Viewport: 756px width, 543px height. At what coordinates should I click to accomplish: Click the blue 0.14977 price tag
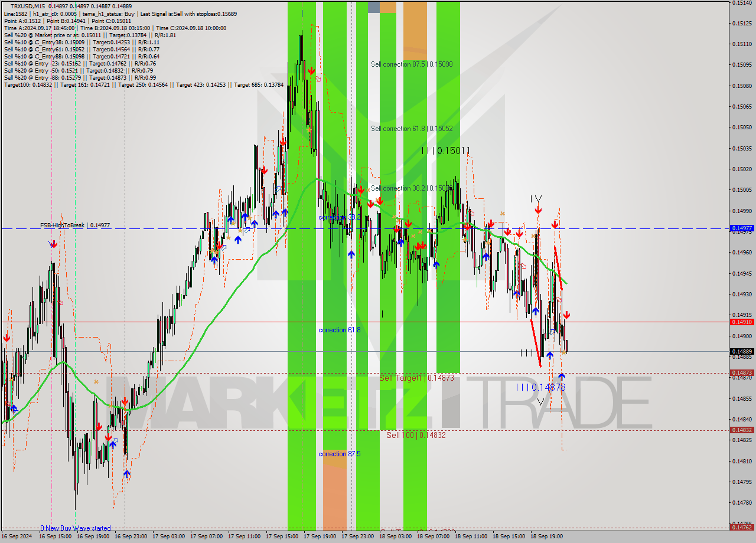[x=742, y=228]
